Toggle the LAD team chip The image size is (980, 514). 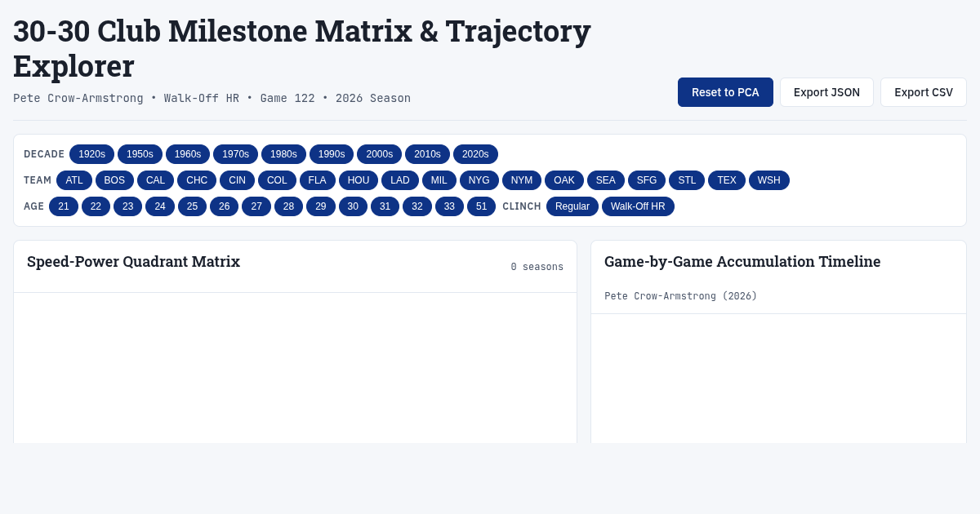(400, 180)
